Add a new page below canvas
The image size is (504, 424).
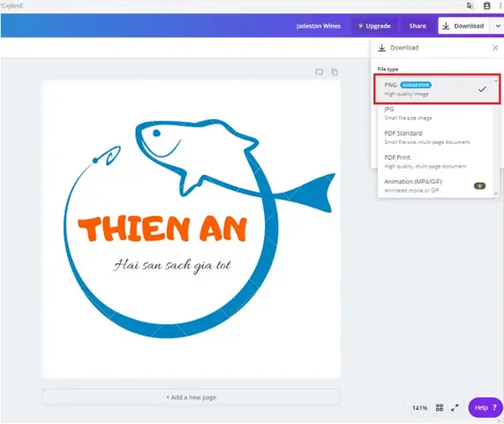click(191, 397)
